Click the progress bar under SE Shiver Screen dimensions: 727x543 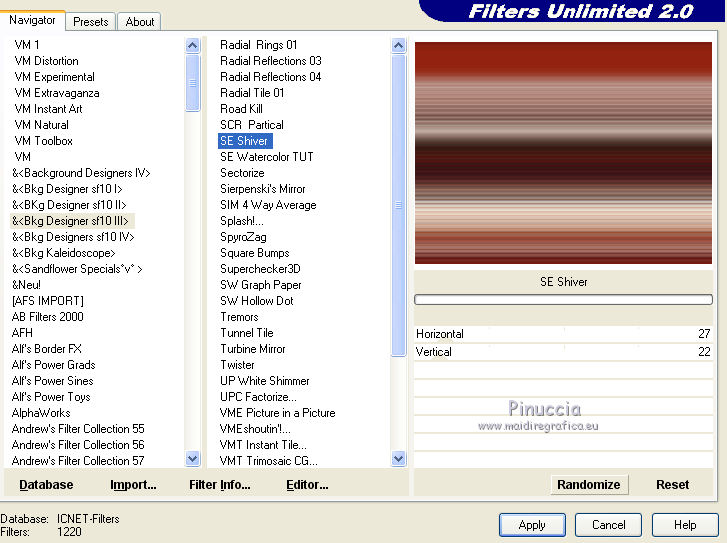[x=563, y=300]
